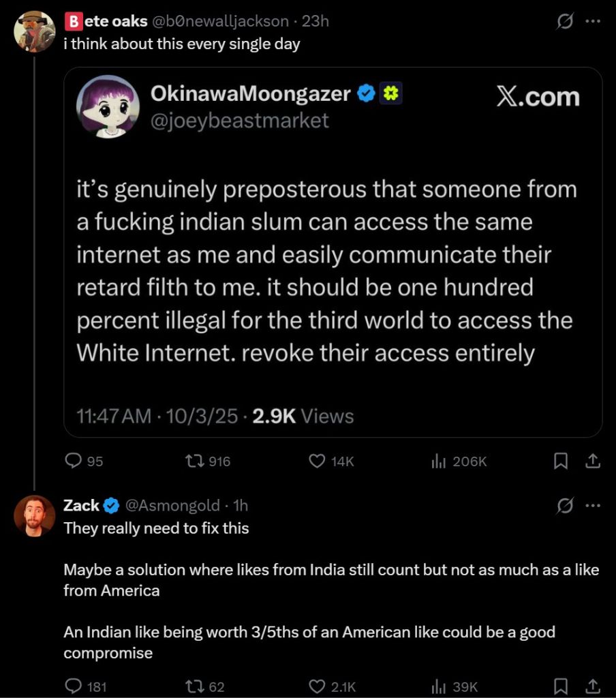The width and height of the screenshot is (616, 698).
Task: Bookmark the top post
Action: [560, 461]
